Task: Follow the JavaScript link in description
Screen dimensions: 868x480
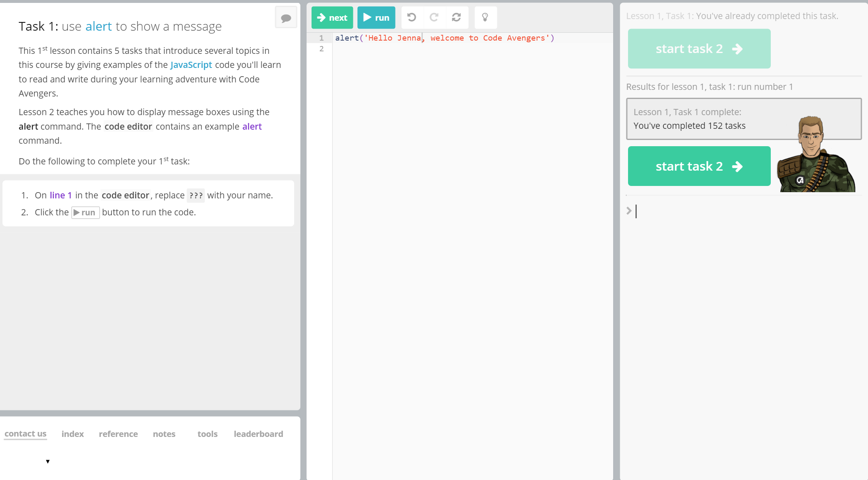Action: 191,65
